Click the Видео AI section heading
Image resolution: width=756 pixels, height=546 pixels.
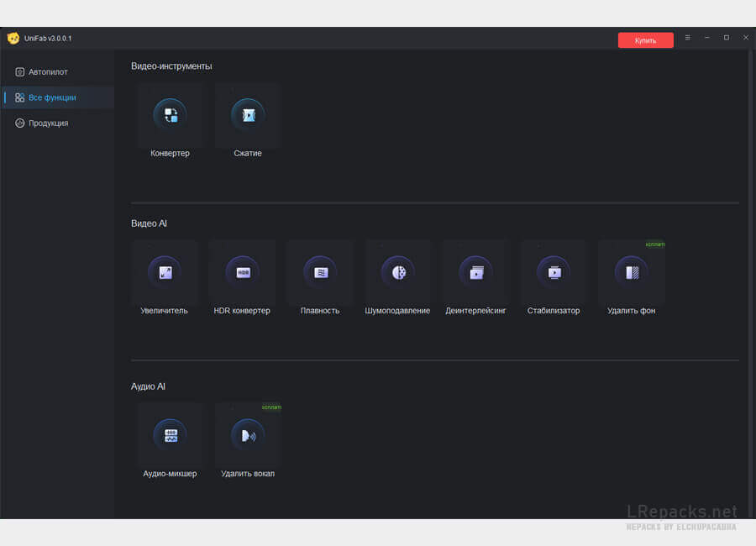pyautogui.click(x=149, y=224)
